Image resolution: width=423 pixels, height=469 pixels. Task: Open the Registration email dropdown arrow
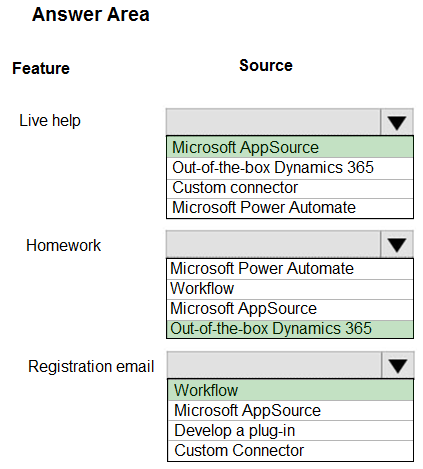pos(398,365)
